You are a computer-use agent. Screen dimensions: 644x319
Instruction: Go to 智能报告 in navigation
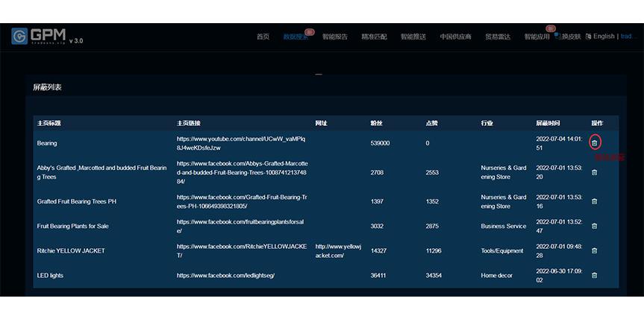click(x=335, y=37)
